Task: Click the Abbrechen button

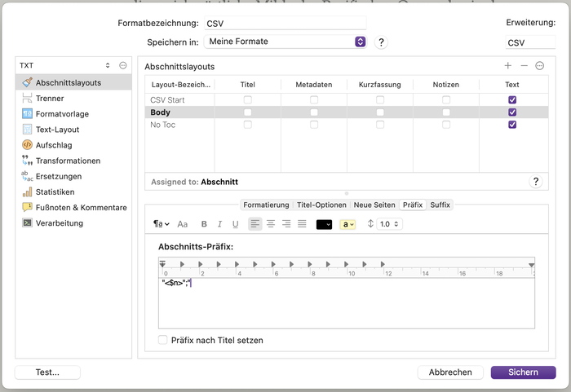Action: [450, 372]
